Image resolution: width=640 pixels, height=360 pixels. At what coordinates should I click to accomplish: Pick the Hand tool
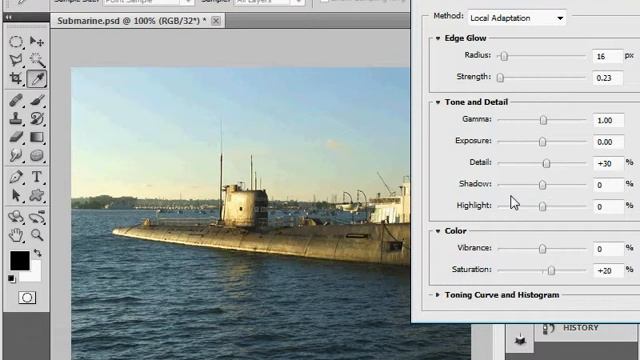pyautogui.click(x=16, y=235)
